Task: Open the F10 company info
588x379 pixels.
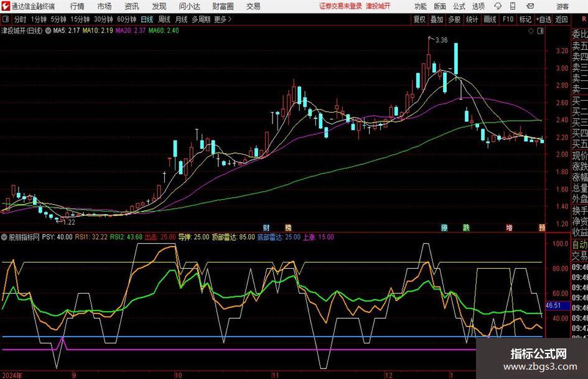Action: 508,19
